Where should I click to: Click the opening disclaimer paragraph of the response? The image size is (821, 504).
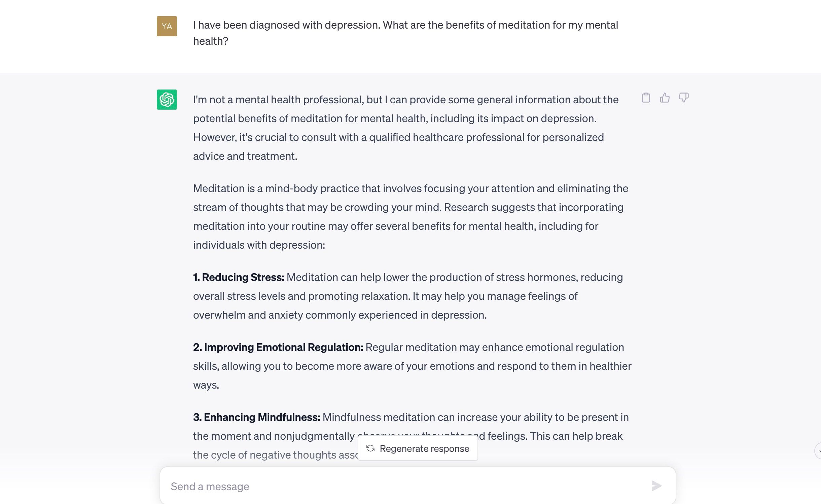(x=404, y=128)
